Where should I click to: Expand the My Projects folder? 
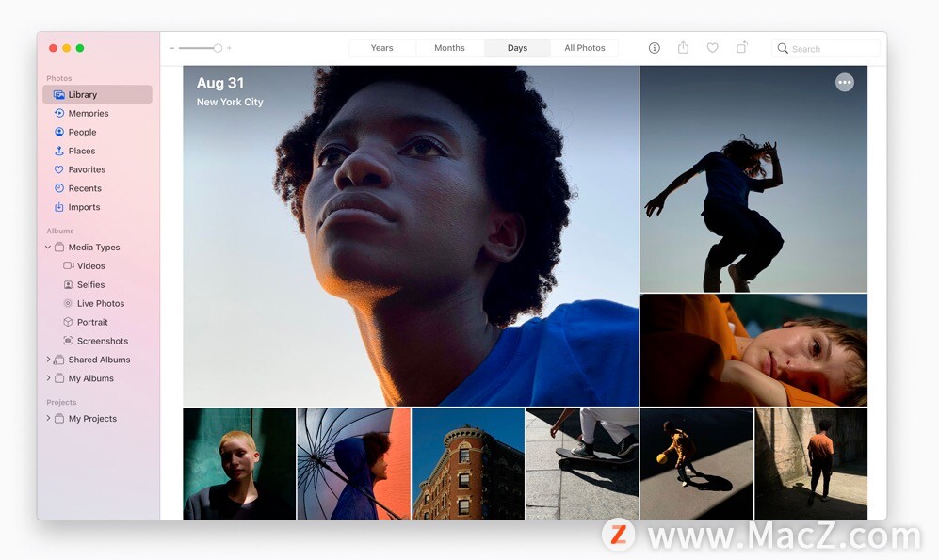pyautogui.click(x=48, y=418)
